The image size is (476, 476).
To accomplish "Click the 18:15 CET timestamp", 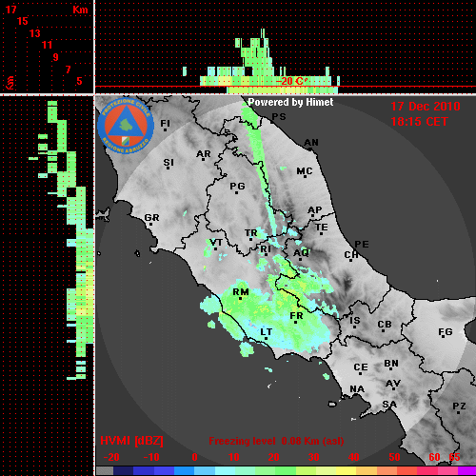I will tap(419, 122).
